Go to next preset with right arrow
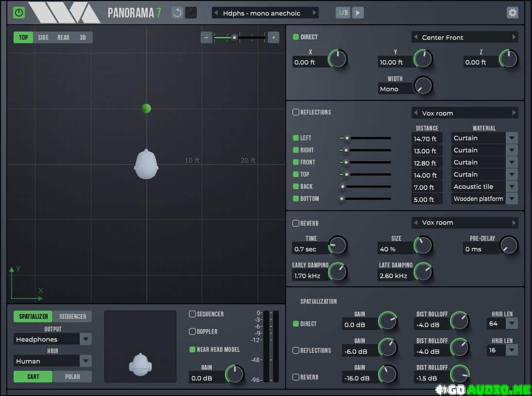This screenshot has height=396, width=532. coord(314,13)
